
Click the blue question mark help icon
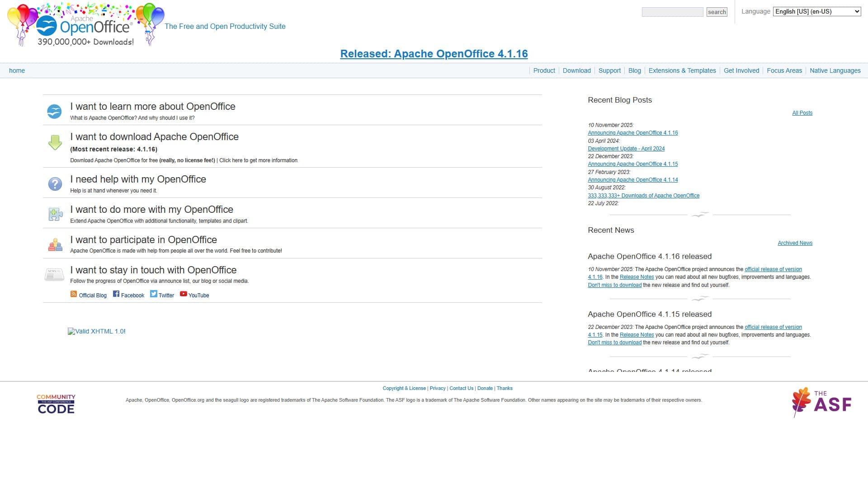pyautogui.click(x=55, y=184)
